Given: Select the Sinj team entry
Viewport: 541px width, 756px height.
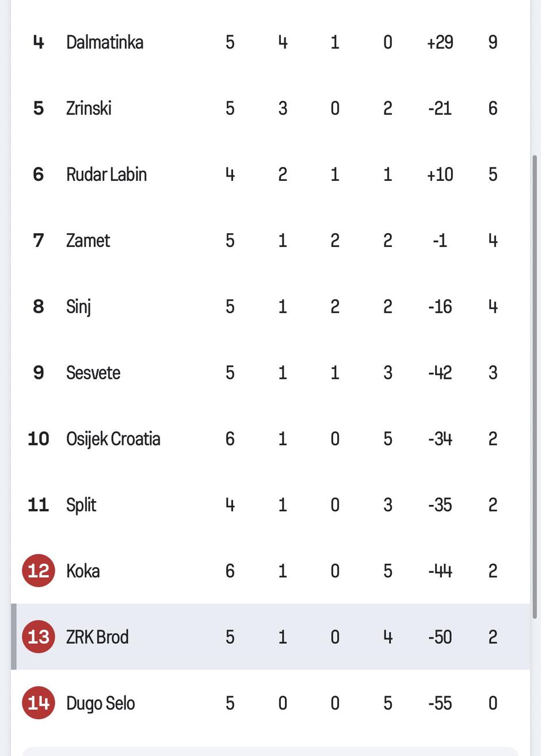Looking at the screenshot, I should tap(79, 306).
